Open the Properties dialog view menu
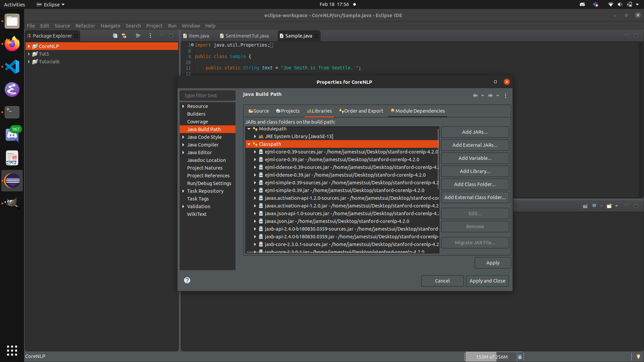This screenshot has width=644, height=362. click(x=505, y=96)
